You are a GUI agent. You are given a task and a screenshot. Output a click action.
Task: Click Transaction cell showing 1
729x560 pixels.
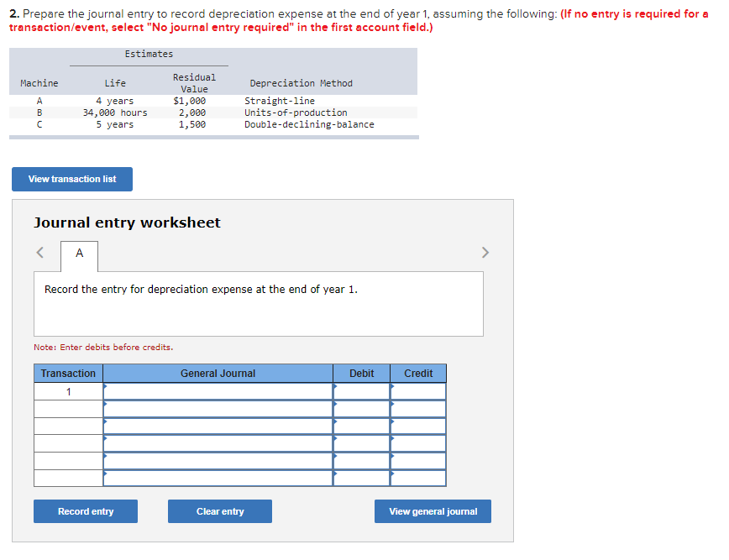point(68,391)
